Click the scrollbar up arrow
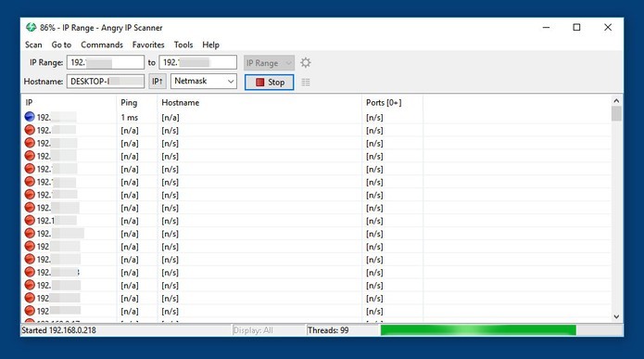 pyautogui.click(x=616, y=101)
